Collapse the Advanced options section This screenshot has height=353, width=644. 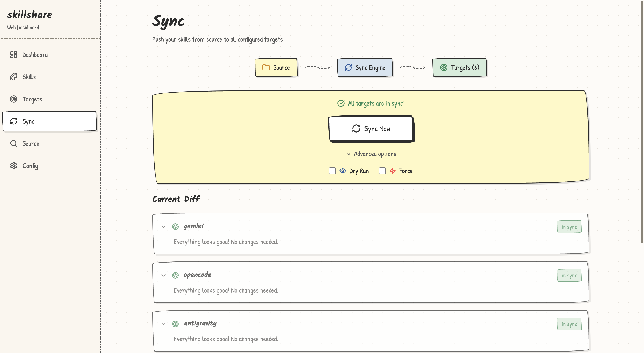pyautogui.click(x=371, y=154)
